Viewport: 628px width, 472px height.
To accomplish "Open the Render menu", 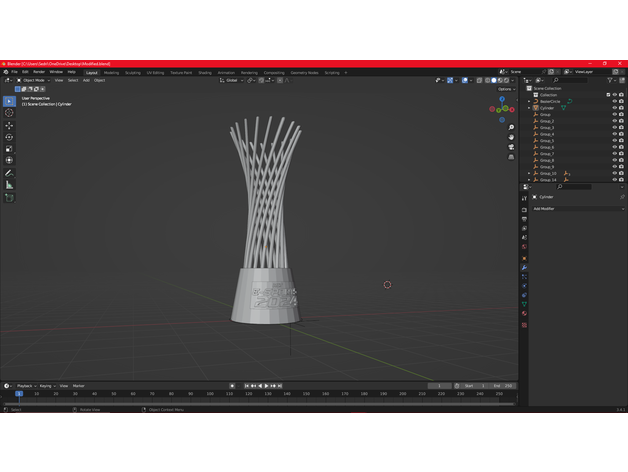I will pyautogui.click(x=39, y=72).
